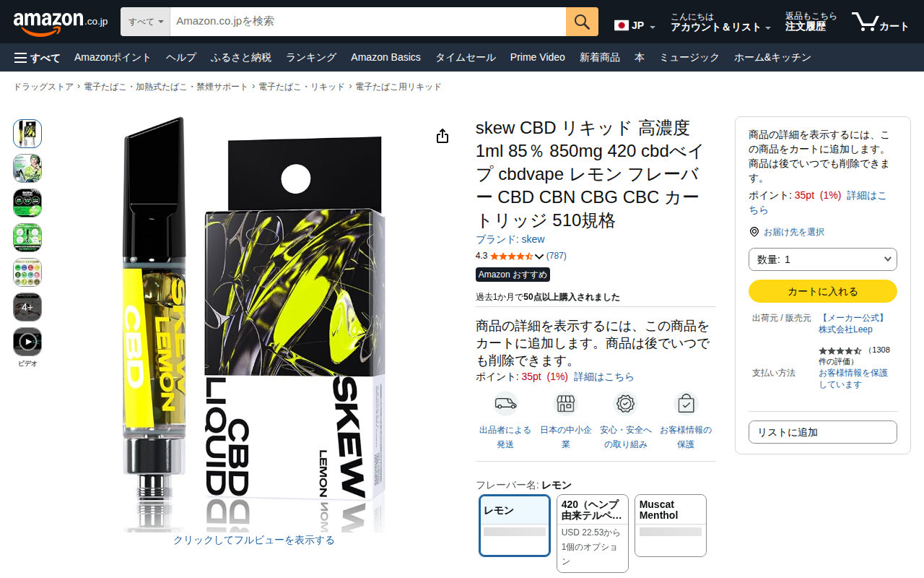The width and height of the screenshot is (924, 578).
Task: Click the storefront 日本の中小企業 icon
Action: coord(566,403)
